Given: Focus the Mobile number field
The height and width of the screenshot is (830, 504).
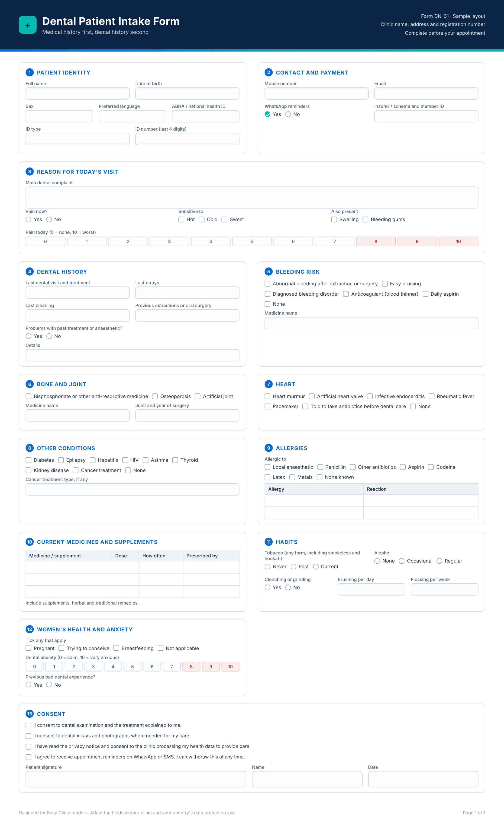Looking at the screenshot, I should (x=317, y=94).
